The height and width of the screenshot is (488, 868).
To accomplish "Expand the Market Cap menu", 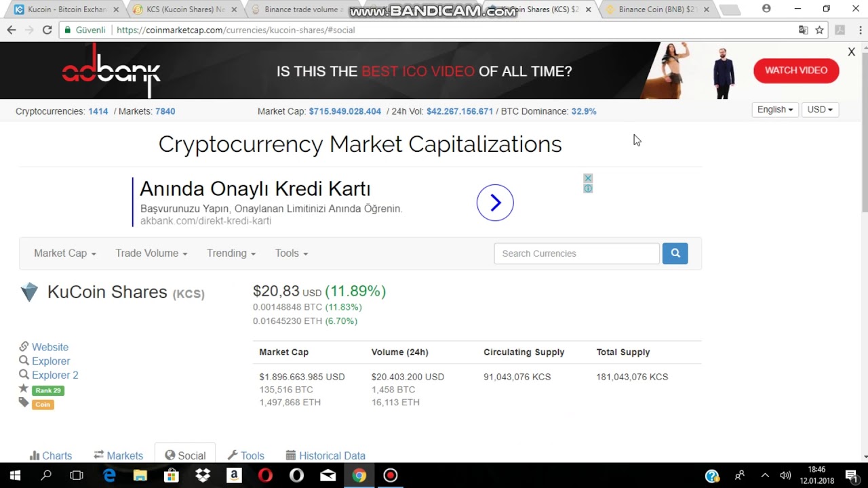I will point(65,253).
